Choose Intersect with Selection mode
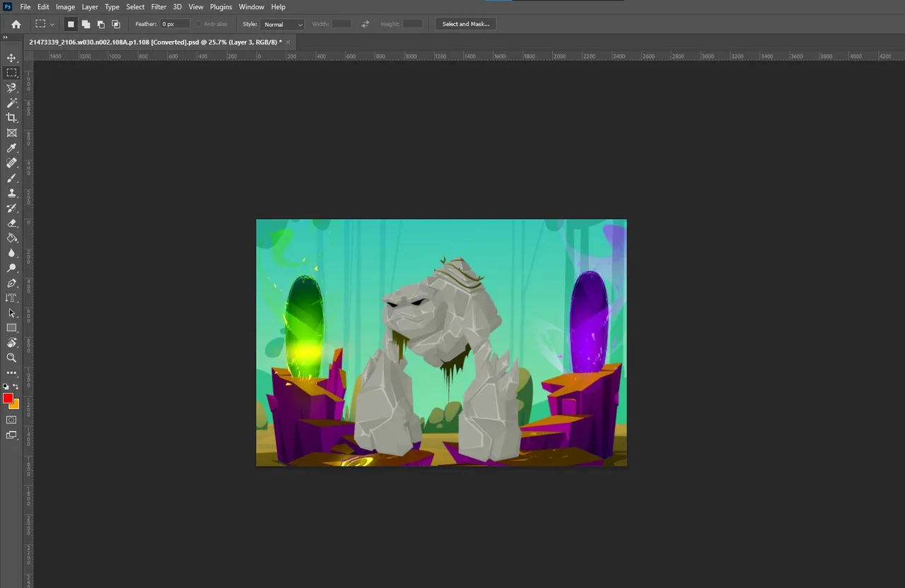 (x=116, y=24)
